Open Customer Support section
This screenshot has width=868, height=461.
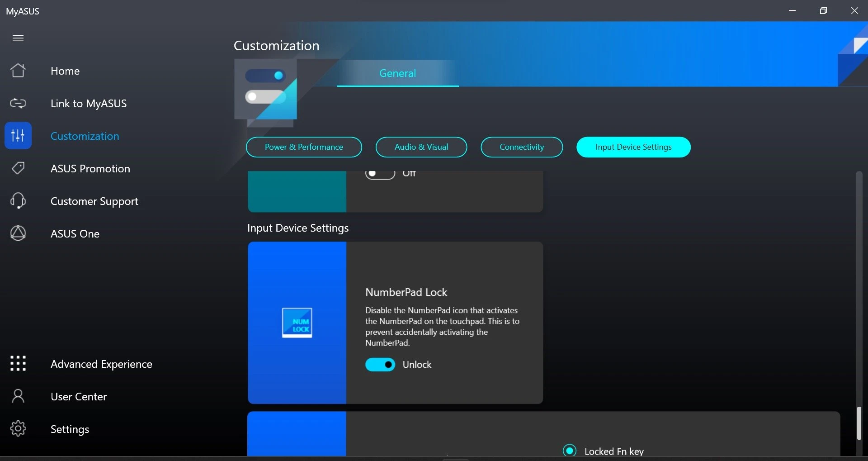pos(94,201)
